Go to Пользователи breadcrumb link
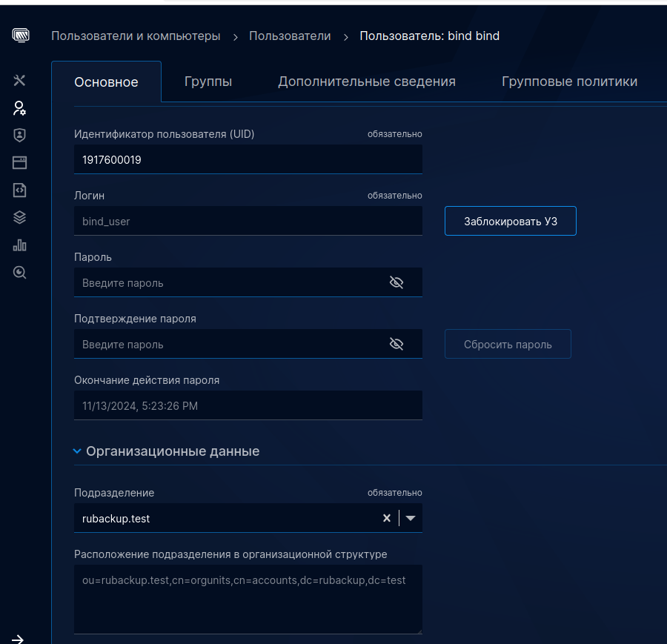667x644 pixels. (290, 36)
